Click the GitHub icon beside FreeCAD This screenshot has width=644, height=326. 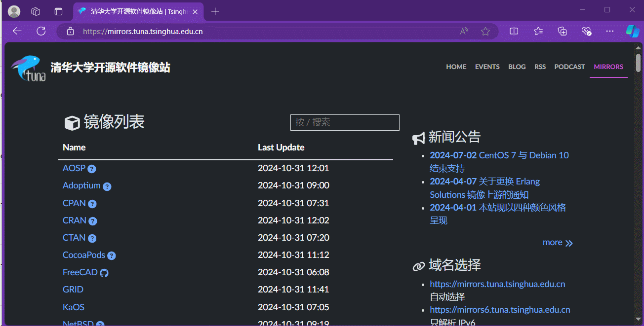(104, 273)
